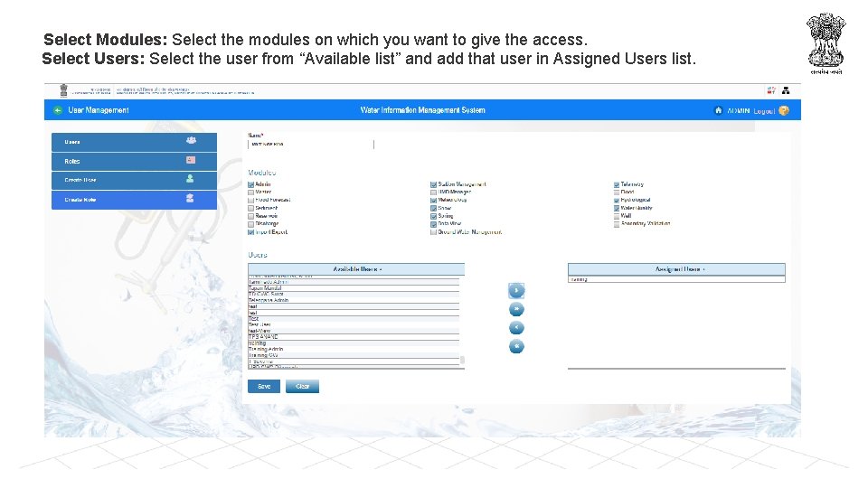868x488 pixels.
Task: Toggle the Import Export module checkbox
Action: [250, 232]
